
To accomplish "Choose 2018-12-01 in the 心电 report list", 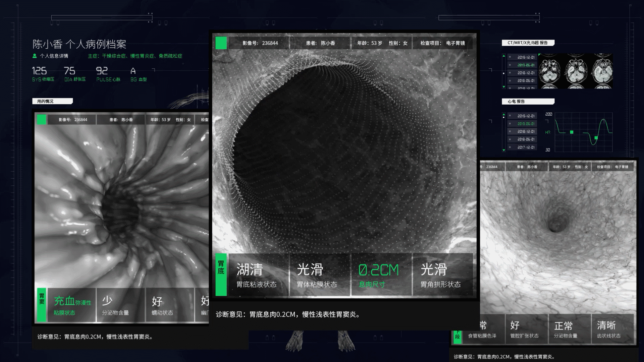I will click(x=522, y=131).
